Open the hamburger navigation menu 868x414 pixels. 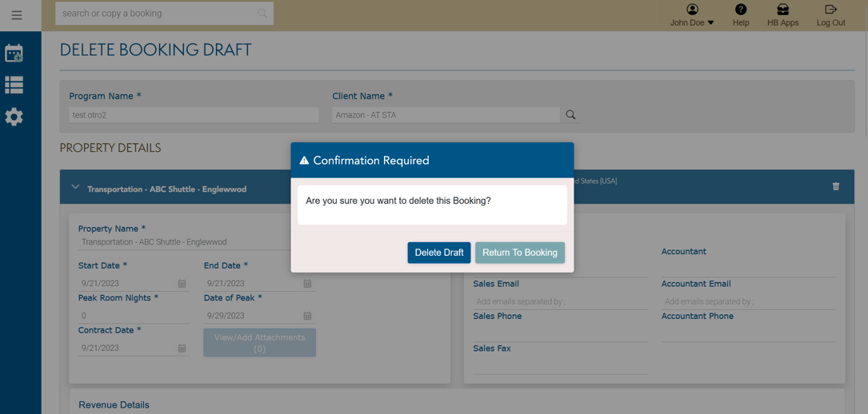pyautogui.click(x=17, y=15)
